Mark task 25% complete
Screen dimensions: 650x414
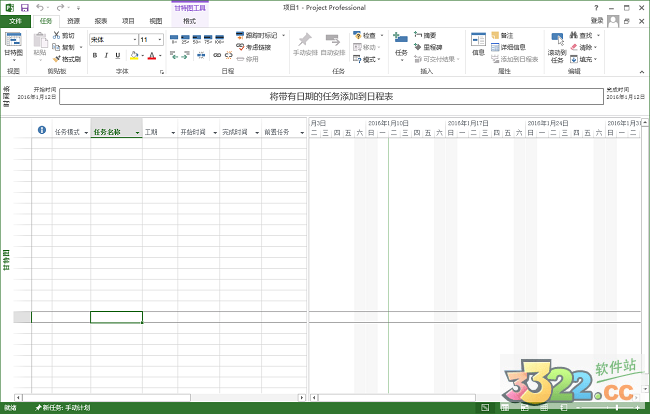(x=185, y=39)
